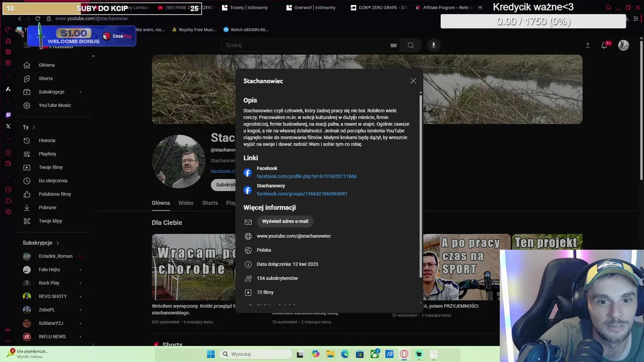Screen dimensions: 644x362
Task: Open the on-screen keyboard in the search box
Action: (393, 45)
